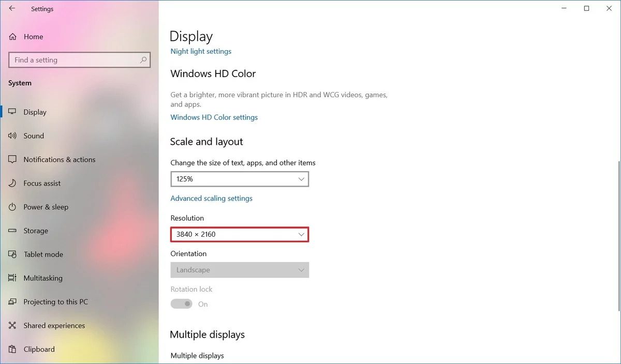Click the Display monitor icon

[13, 112]
